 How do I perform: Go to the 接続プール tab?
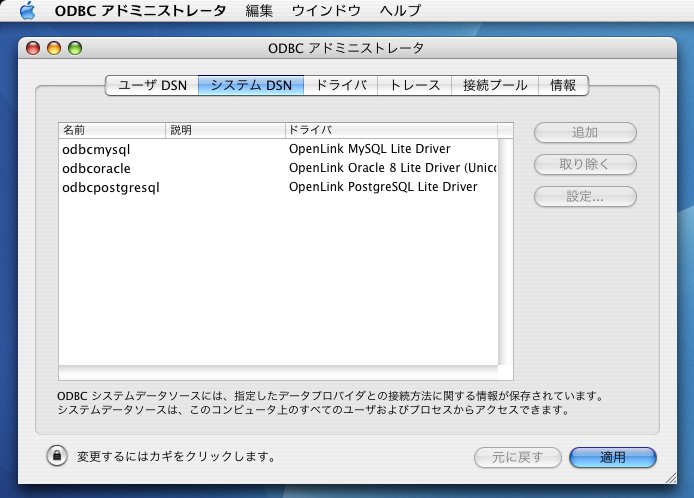[x=495, y=85]
